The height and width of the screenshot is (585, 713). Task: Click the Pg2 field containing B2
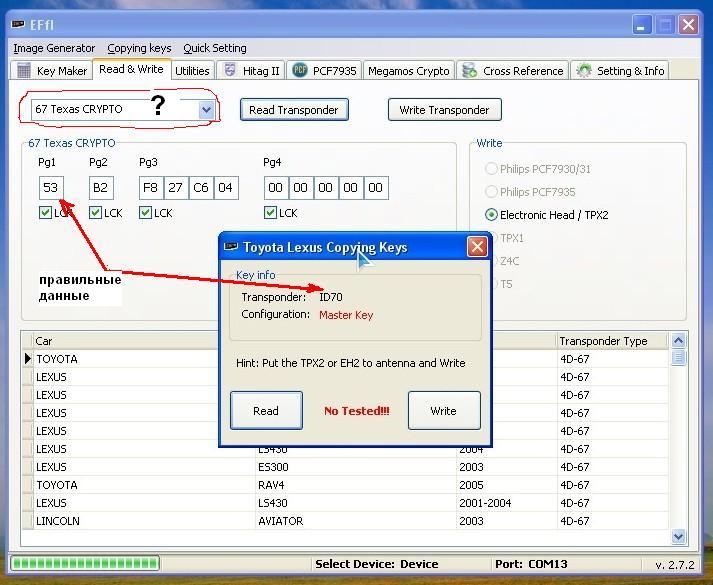coord(101,188)
